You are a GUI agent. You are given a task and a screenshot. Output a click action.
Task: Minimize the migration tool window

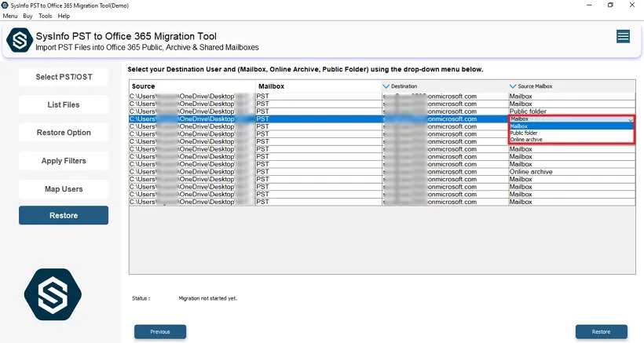pos(588,5)
